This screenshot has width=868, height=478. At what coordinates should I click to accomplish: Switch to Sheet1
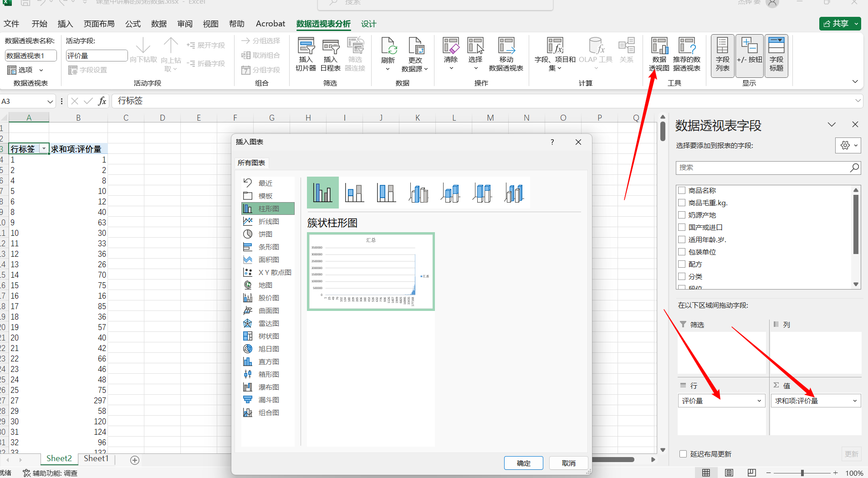click(x=95, y=458)
